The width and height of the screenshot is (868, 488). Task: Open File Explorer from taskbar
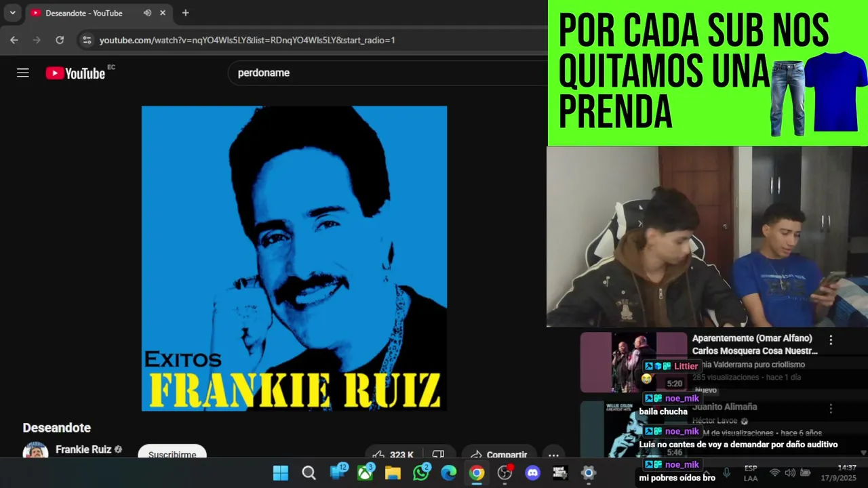pos(393,473)
